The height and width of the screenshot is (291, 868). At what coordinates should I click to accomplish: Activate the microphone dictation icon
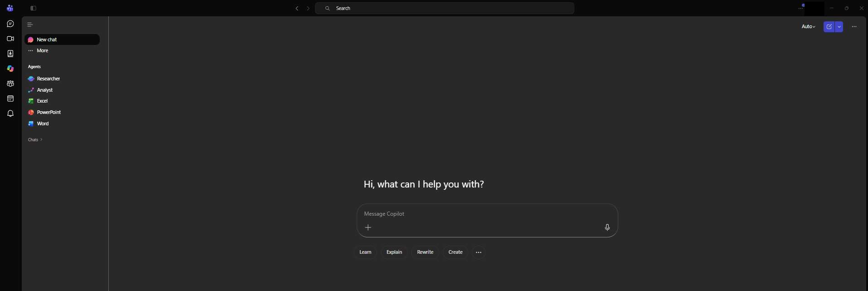click(x=607, y=227)
